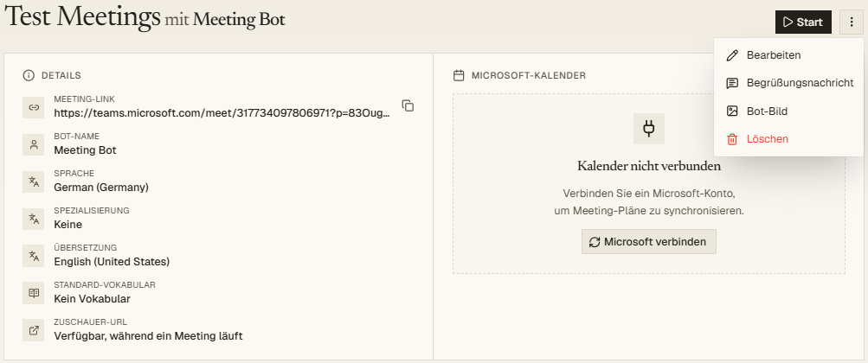Image resolution: width=868 pixels, height=363 pixels.
Task: Click the icon beside Spezialisierung
Action: pos(33,219)
